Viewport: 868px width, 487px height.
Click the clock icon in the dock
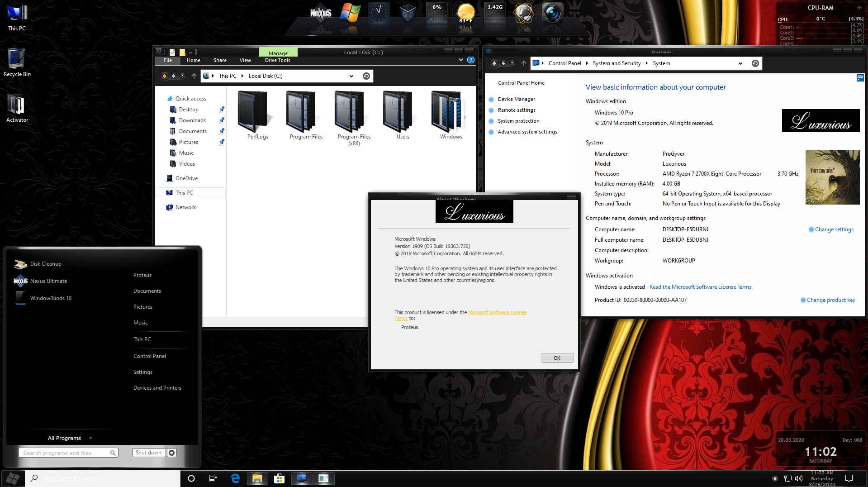379,13
